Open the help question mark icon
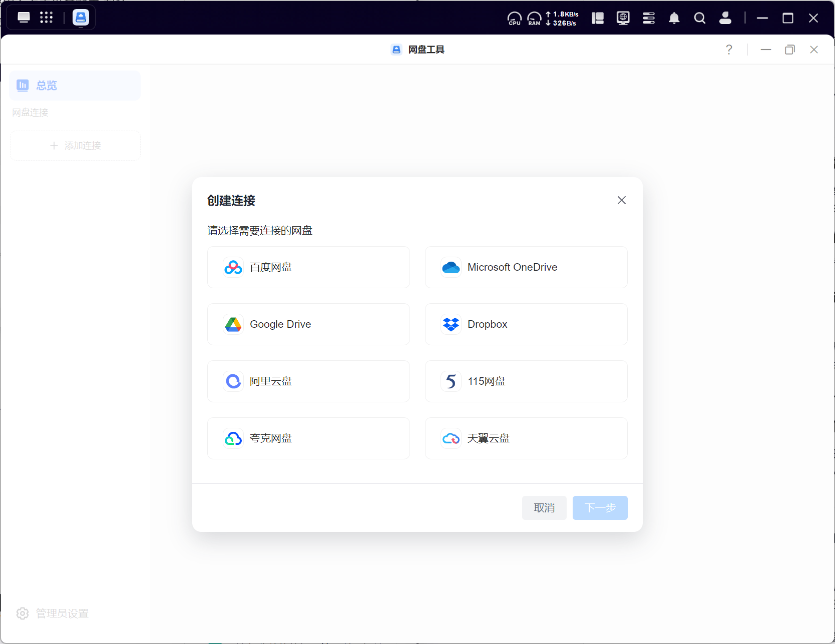Viewport: 835px width, 644px height. click(729, 50)
